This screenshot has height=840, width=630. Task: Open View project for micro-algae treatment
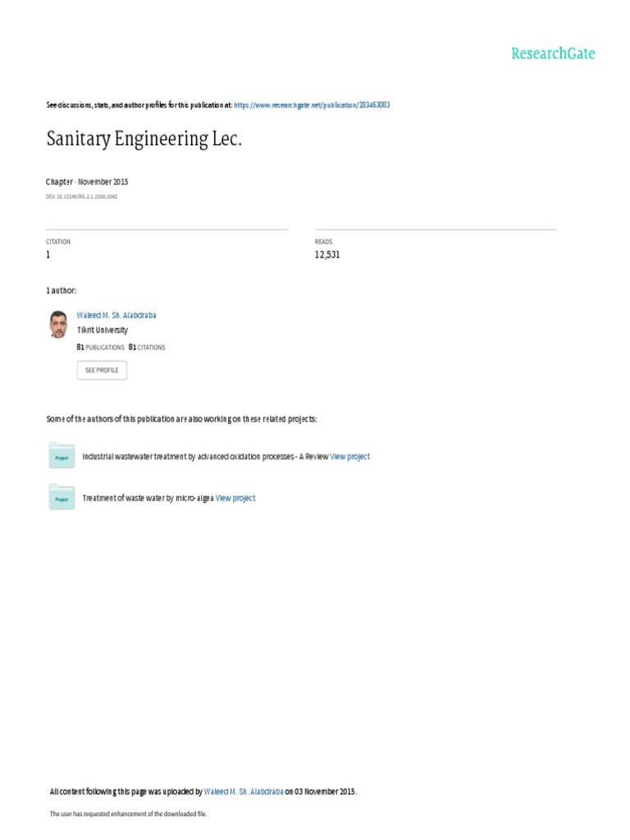(235, 498)
